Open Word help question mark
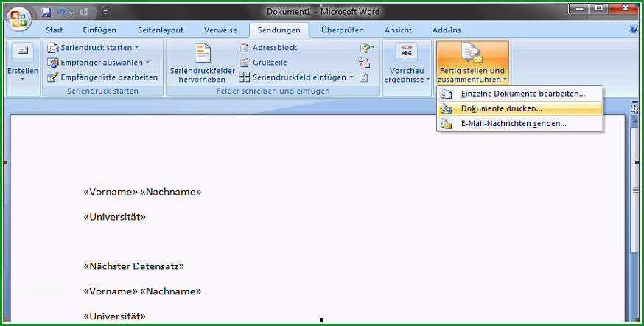This screenshot has width=644, height=326. tap(634, 30)
